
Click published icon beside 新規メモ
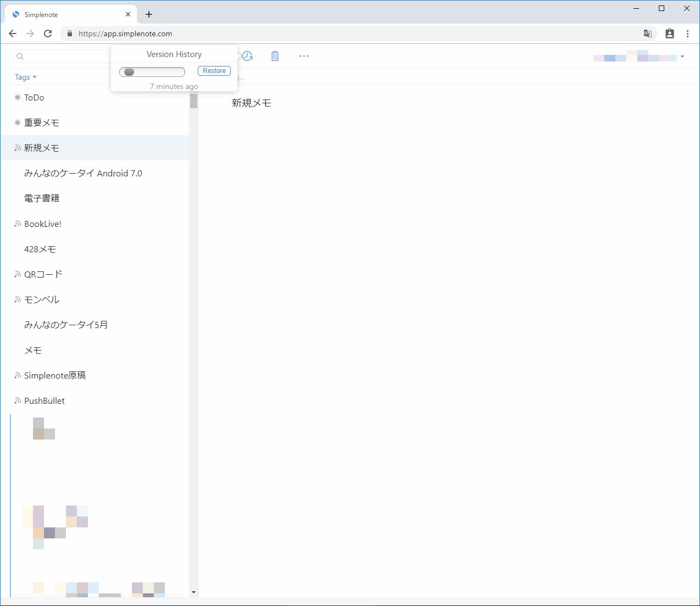[x=18, y=148]
